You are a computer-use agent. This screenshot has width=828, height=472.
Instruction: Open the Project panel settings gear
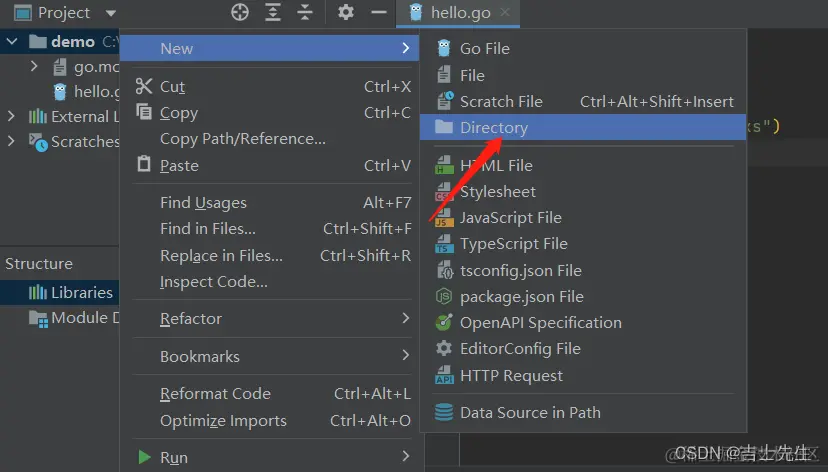pyautogui.click(x=346, y=12)
